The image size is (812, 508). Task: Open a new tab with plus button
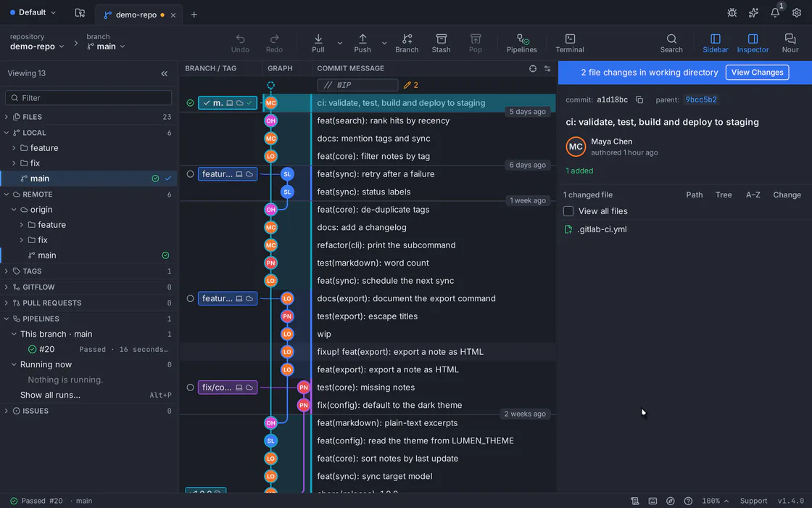[x=194, y=15]
